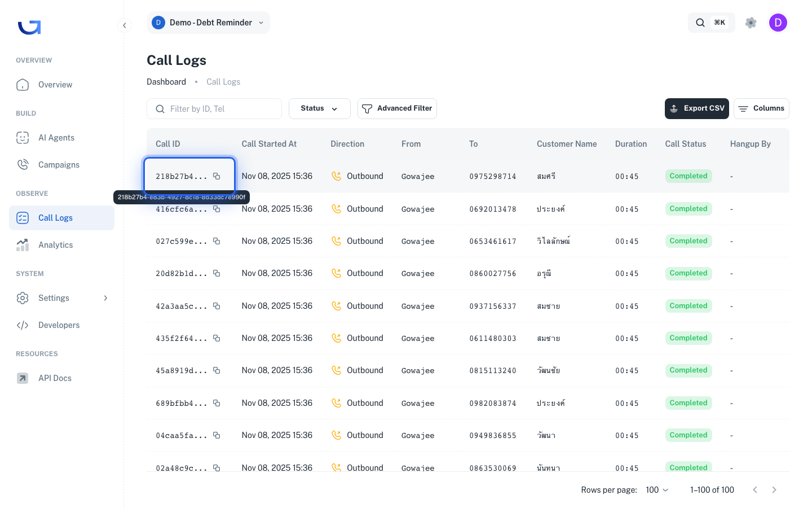This screenshot has width=812, height=508.
Task: Sort by Call Started At header
Action: pos(269,144)
